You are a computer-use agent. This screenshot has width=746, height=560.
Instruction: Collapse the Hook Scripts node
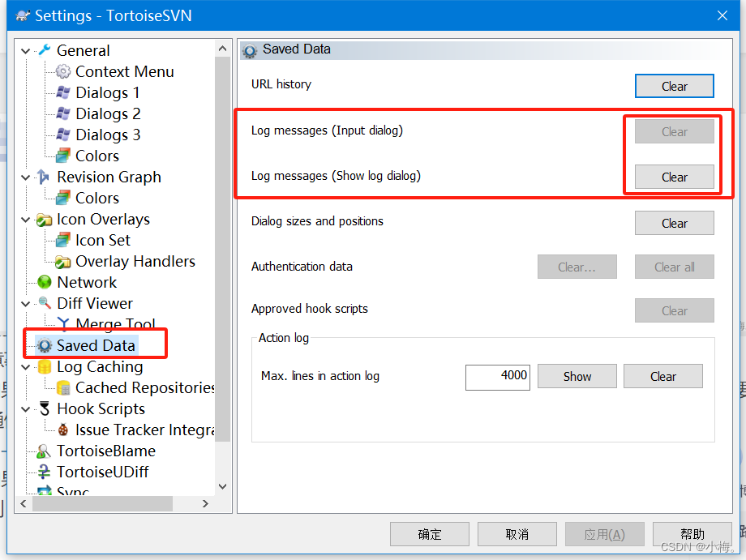pyautogui.click(x=25, y=408)
